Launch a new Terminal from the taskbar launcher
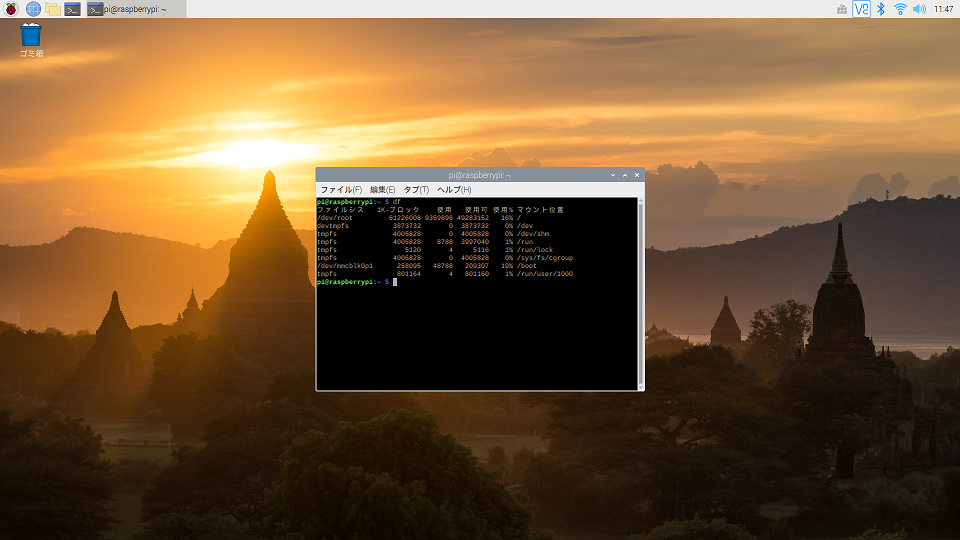Image resolution: width=960 pixels, height=540 pixels. coord(72,9)
